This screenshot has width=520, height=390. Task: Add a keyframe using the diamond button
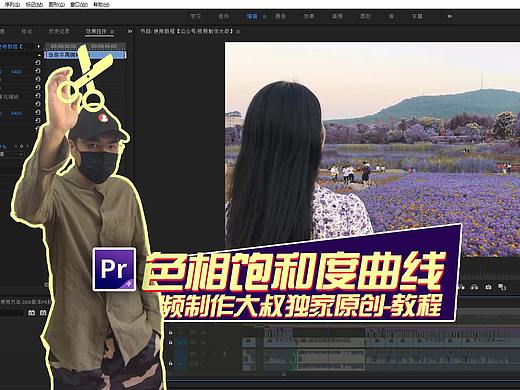pos(21,146)
